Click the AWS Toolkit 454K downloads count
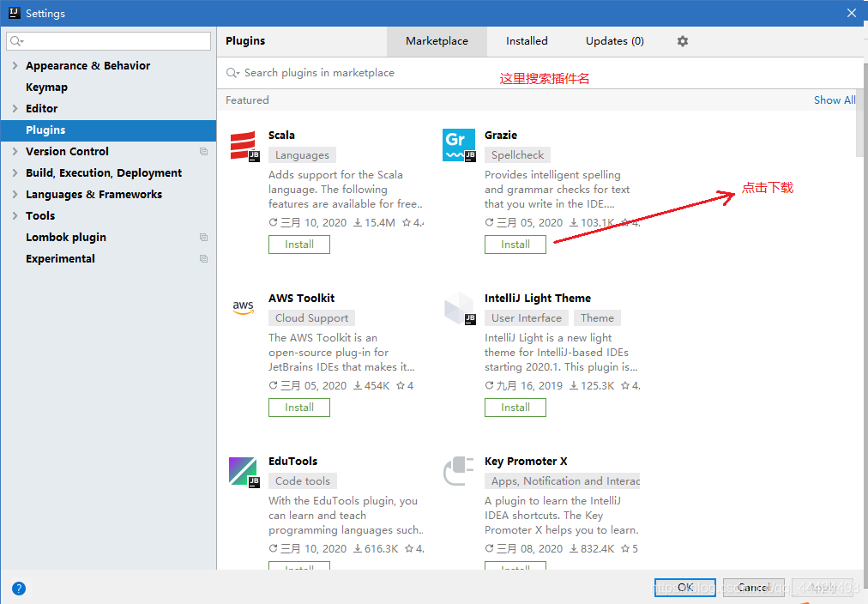Viewport: 868px width, 604px height. pyautogui.click(x=371, y=385)
